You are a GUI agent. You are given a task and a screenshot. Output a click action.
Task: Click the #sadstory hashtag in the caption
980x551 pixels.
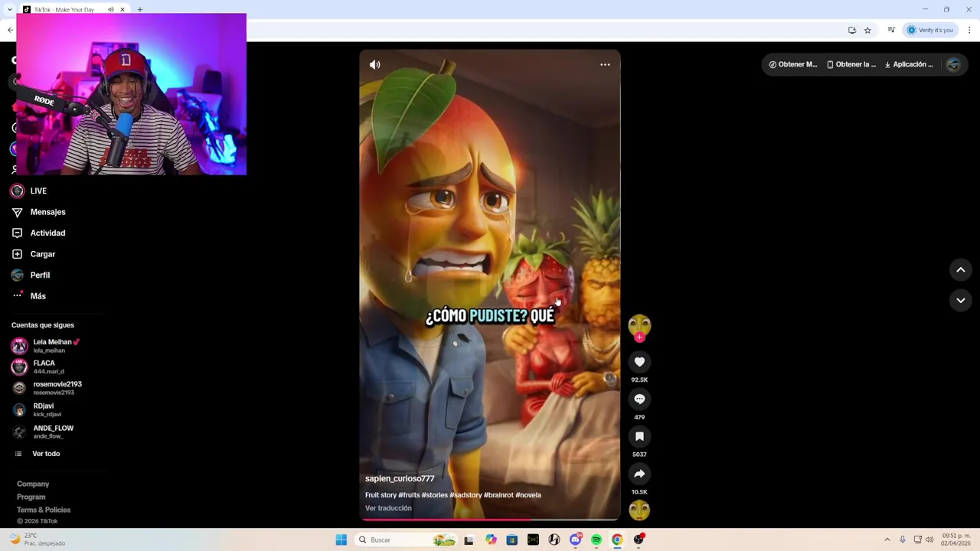465,495
